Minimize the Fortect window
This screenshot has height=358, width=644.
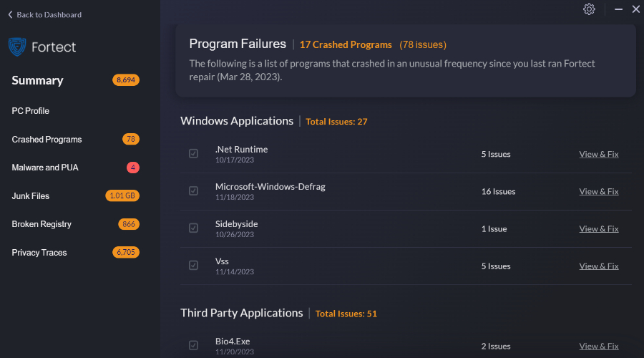click(x=618, y=9)
